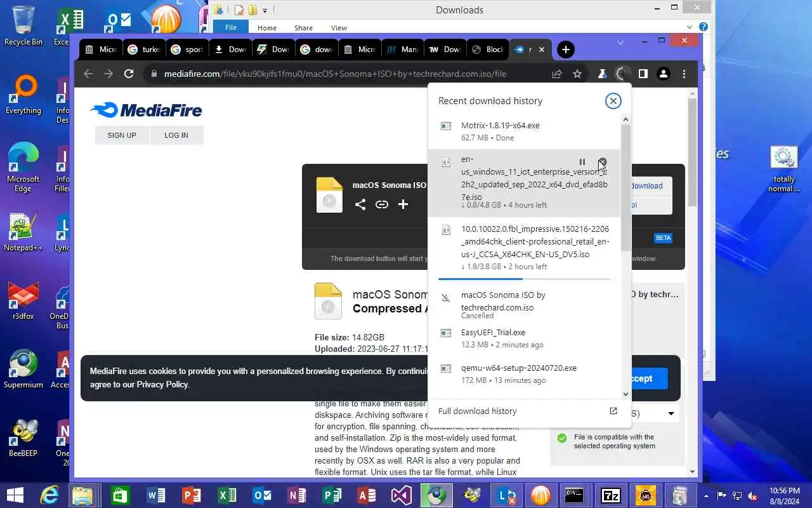The image size is (812, 508).
Task: Select the 'totally normal' desktop icon
Action: (784, 170)
